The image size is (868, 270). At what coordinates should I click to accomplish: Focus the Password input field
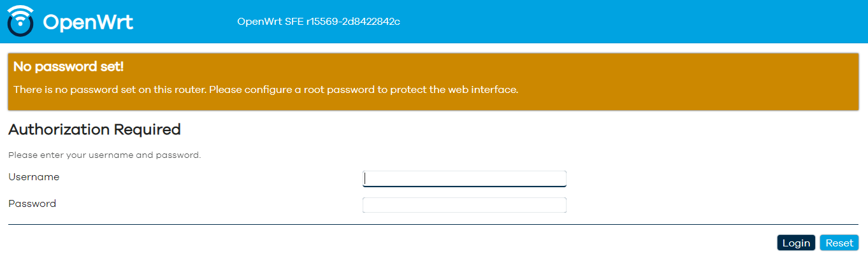point(464,205)
